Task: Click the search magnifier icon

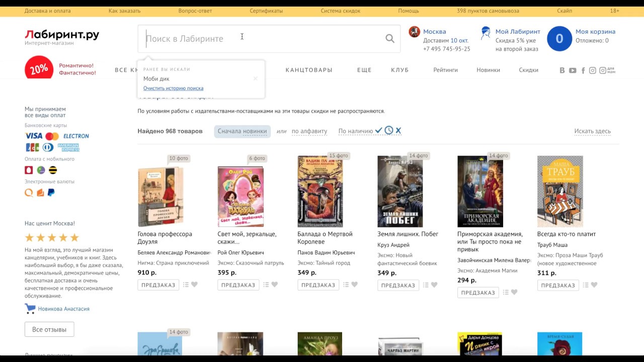Action: (x=390, y=39)
